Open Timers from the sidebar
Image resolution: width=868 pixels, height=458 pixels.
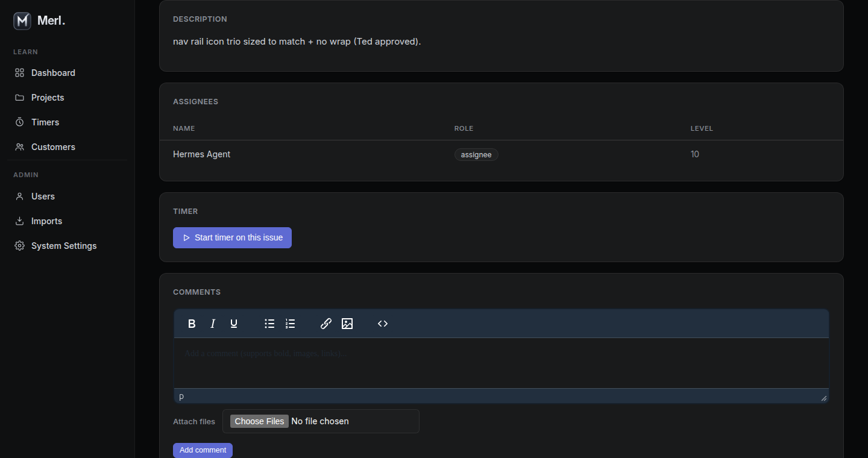67,122
